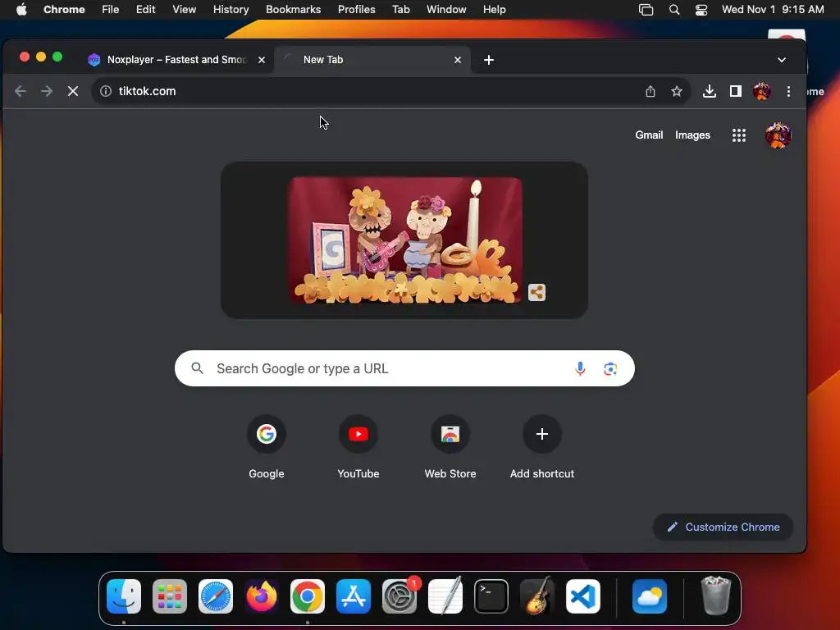840x630 pixels.
Task: Open Chrome three-dot menu
Action: coord(788,91)
